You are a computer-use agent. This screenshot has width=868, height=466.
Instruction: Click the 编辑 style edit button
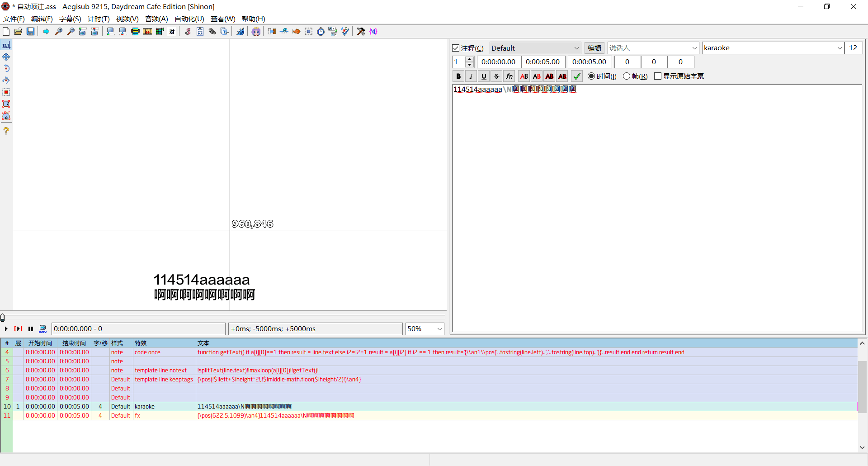click(594, 48)
